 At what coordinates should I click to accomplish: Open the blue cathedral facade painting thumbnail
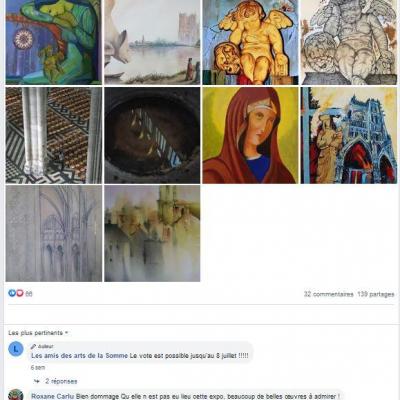[349, 135]
